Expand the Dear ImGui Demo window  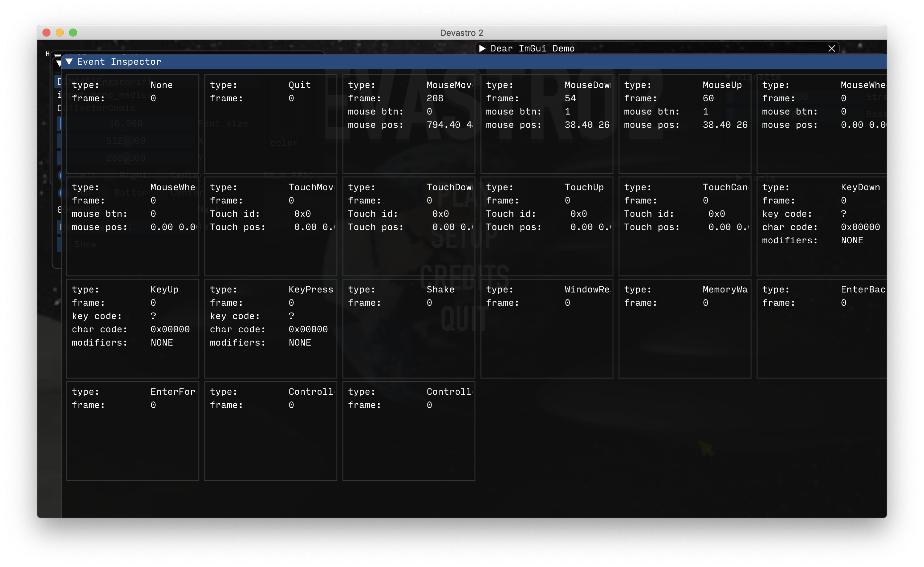[483, 48]
